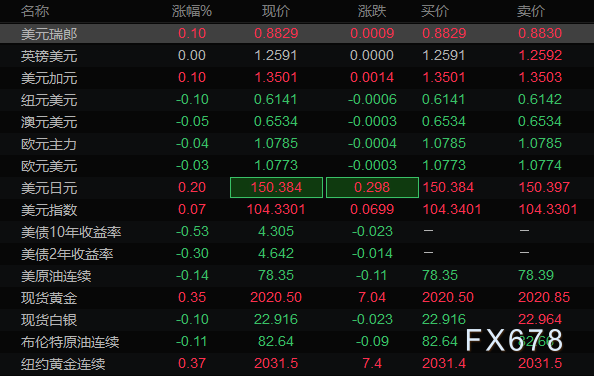This screenshot has width=594, height=376.
Task: Click the 现价 column header
Action: click(x=276, y=11)
